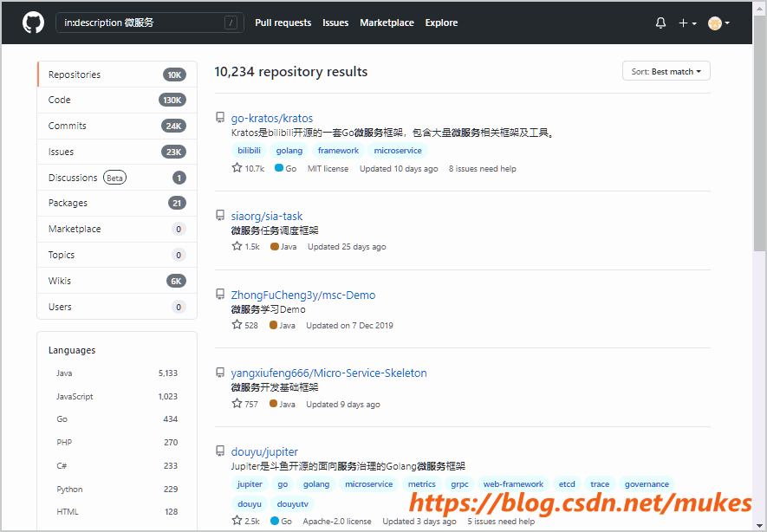Open the siaorg/sia-task repository
This screenshot has height=532, width=767.
click(x=267, y=216)
